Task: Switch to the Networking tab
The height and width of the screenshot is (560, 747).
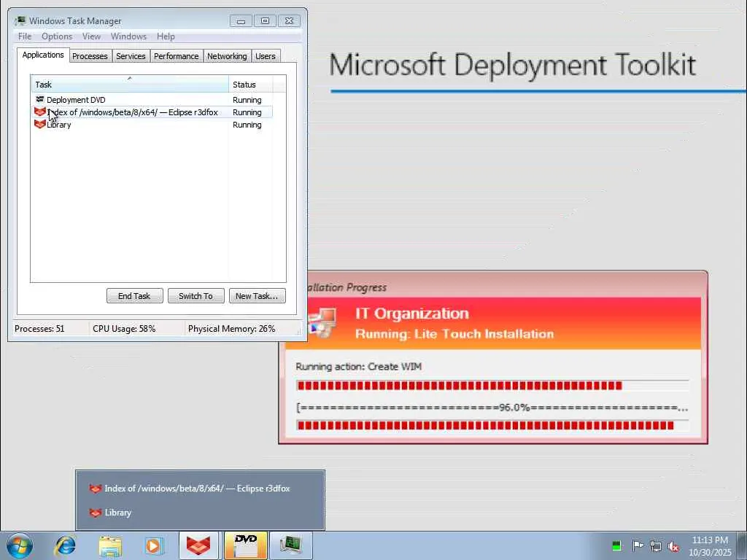Action: click(x=227, y=56)
